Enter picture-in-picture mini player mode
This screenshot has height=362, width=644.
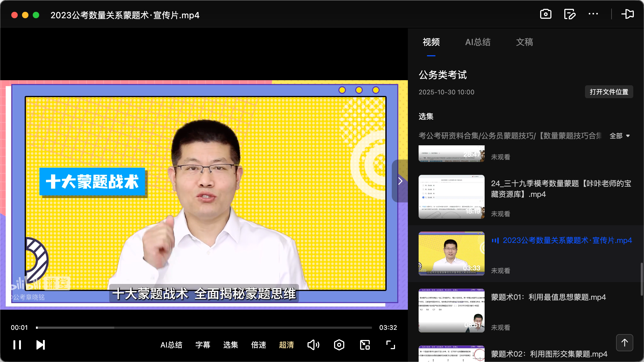pos(364,345)
